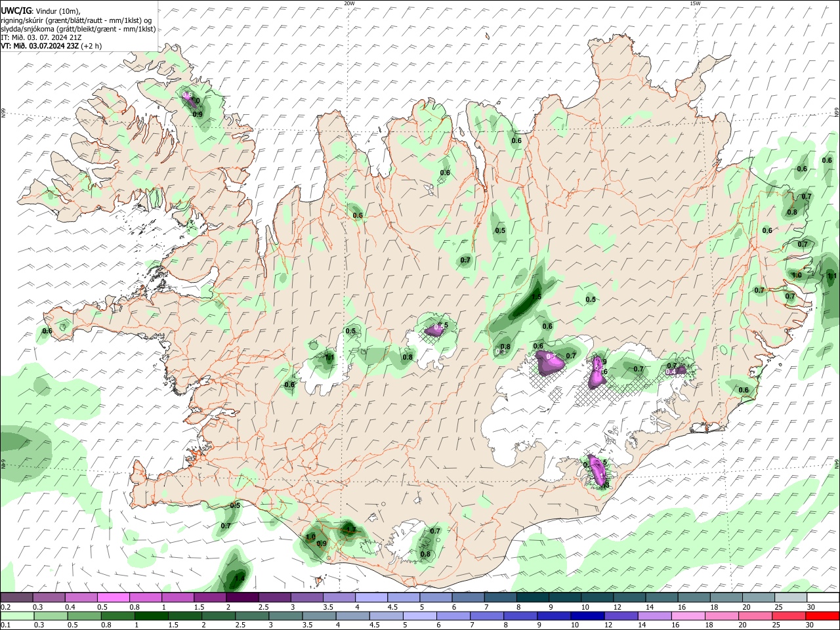
Task: Click the 12 blue-violet rain legend swatch
Action: tap(621, 616)
